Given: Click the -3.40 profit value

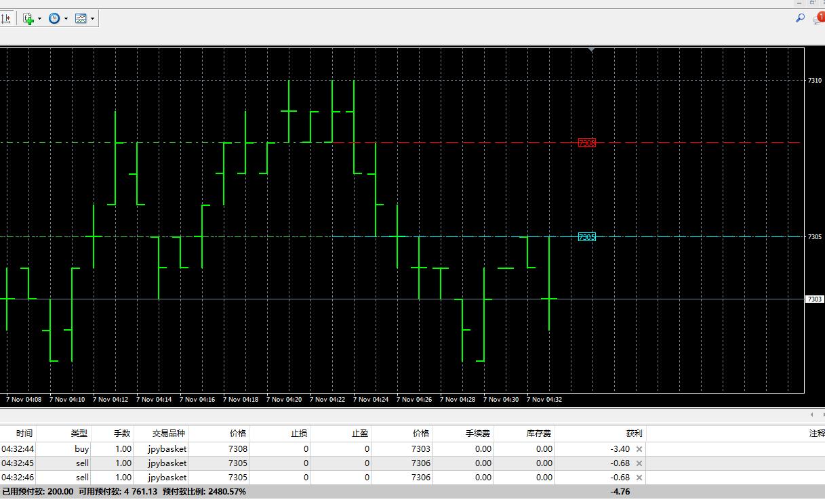Looking at the screenshot, I should 620,449.
